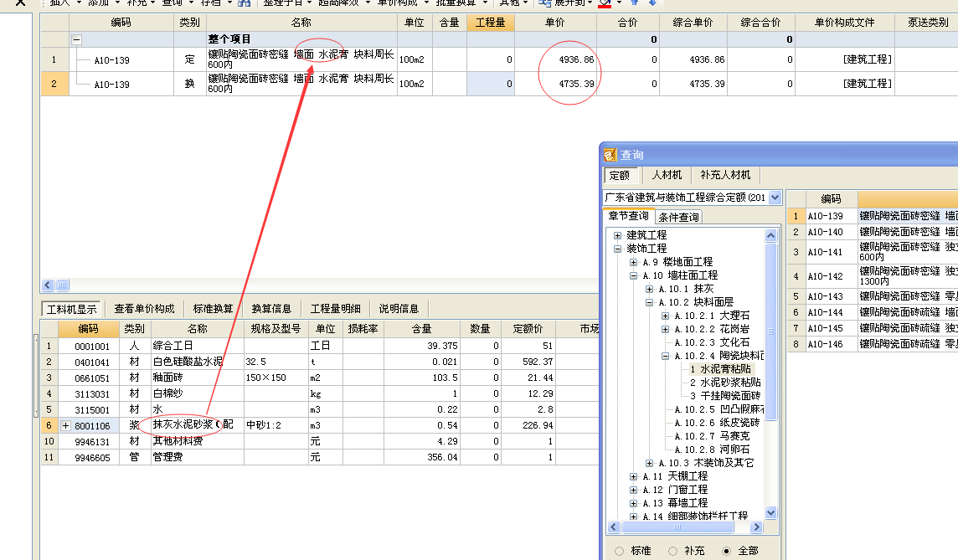Expand A.10.3 木装饰及其它 node

[650, 463]
